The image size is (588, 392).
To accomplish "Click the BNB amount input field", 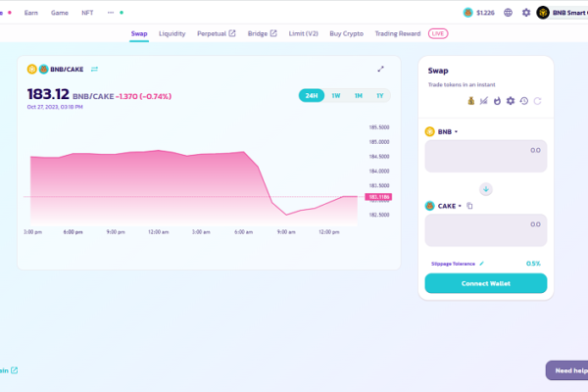I will coord(486,156).
